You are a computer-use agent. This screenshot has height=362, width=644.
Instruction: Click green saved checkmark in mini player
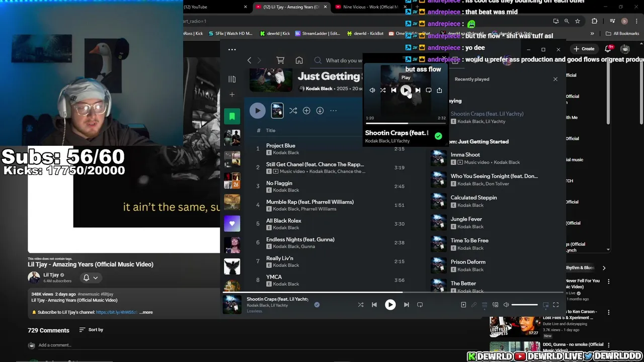[438, 136]
